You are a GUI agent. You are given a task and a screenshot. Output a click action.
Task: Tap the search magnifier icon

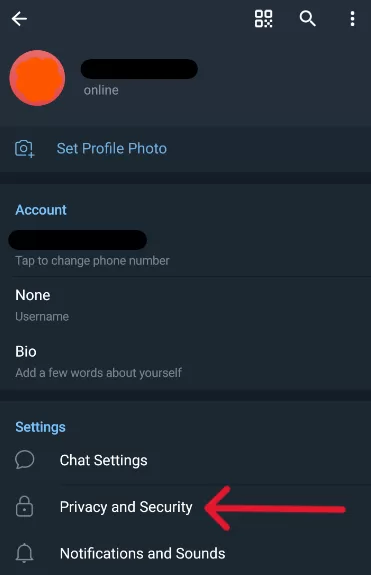pos(307,19)
